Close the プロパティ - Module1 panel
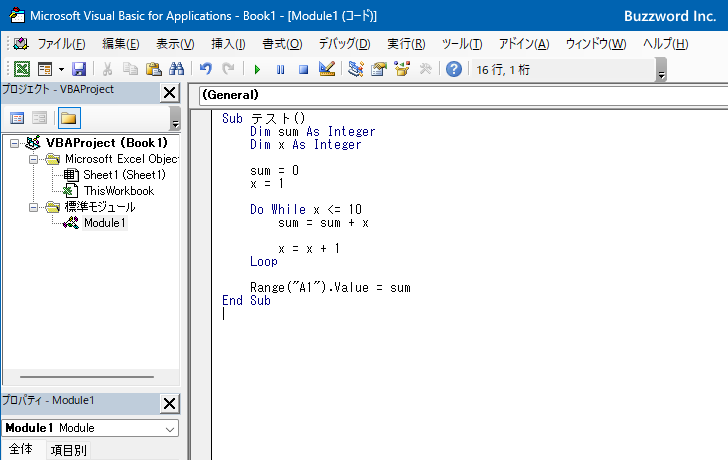 pyautogui.click(x=170, y=403)
